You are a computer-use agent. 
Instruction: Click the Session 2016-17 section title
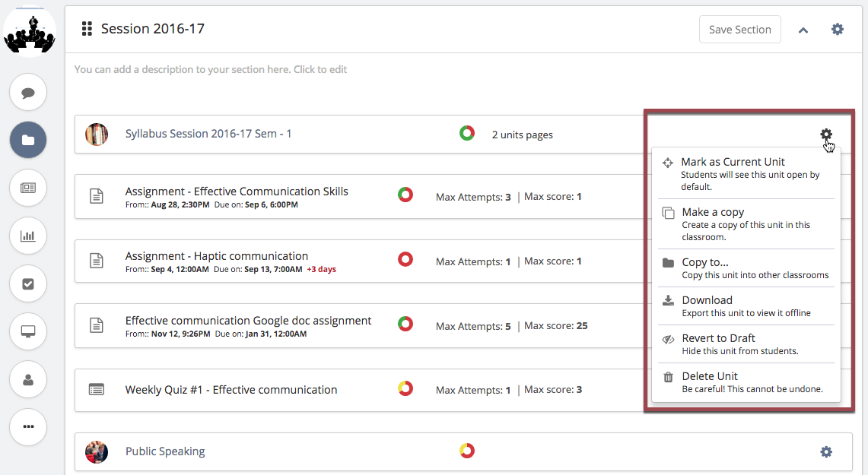point(153,29)
